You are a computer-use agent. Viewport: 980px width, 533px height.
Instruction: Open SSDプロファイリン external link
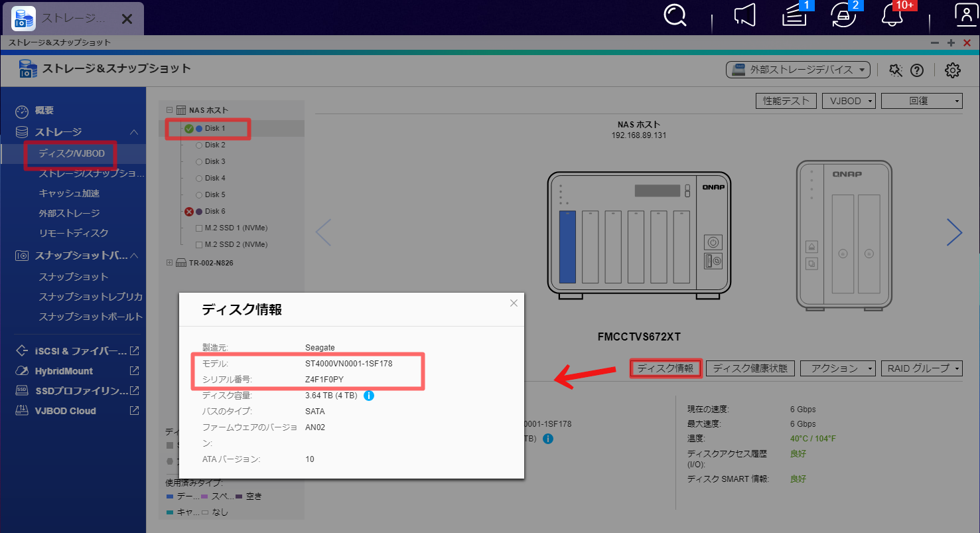click(134, 390)
